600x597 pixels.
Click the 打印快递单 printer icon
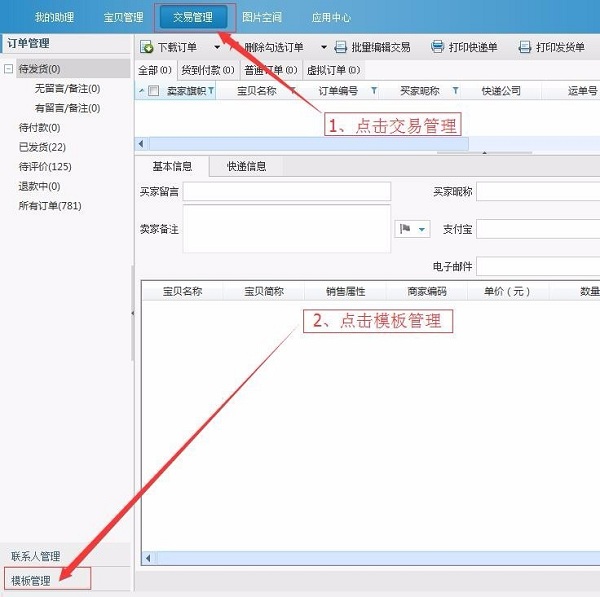pyautogui.click(x=437, y=48)
